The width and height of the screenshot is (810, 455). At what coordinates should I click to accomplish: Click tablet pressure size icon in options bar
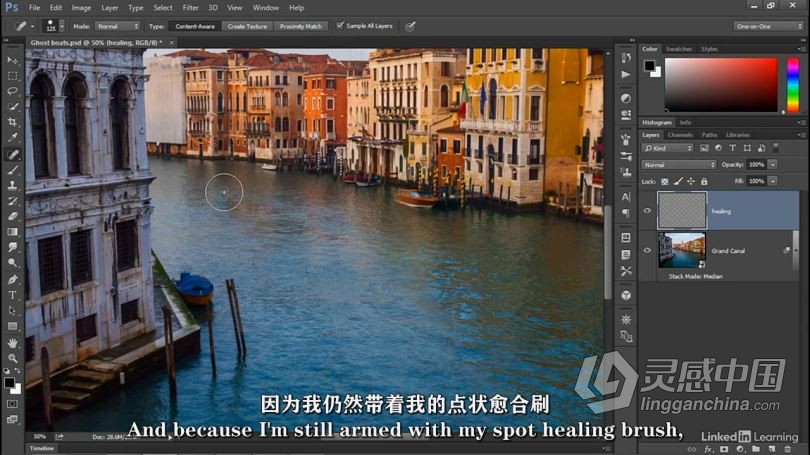point(410,26)
